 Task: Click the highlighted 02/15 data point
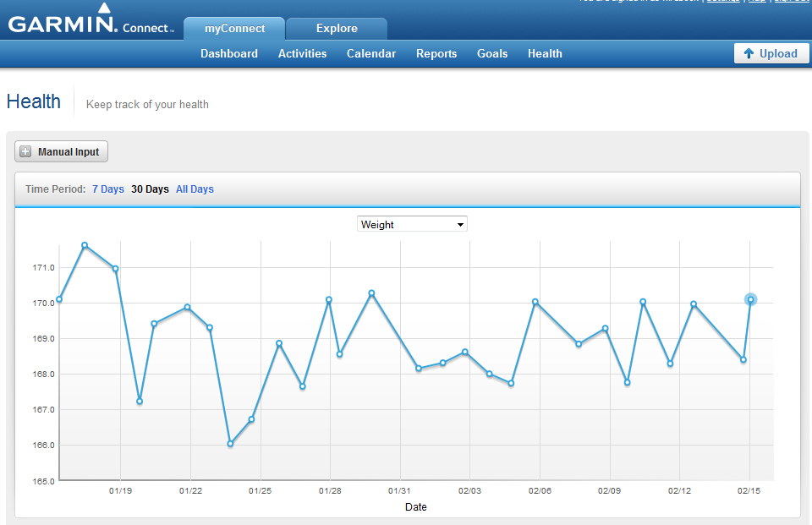point(750,299)
